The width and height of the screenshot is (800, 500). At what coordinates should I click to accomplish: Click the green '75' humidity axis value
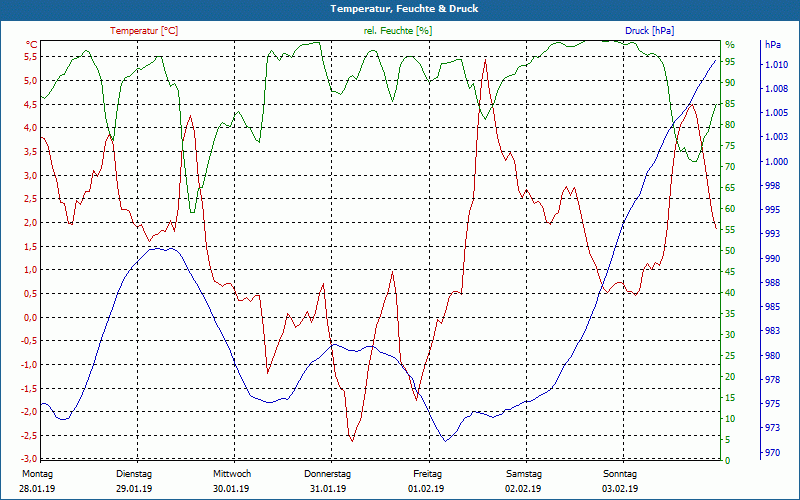[730, 146]
